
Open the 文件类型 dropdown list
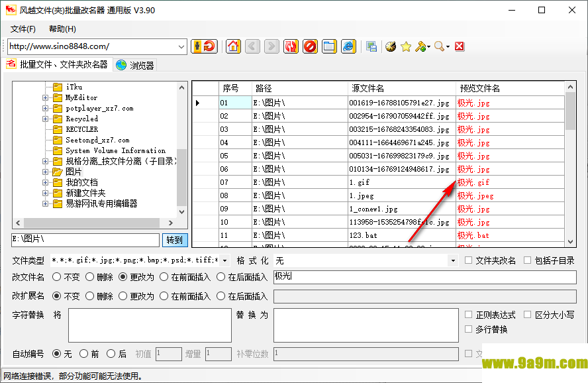click(x=224, y=260)
